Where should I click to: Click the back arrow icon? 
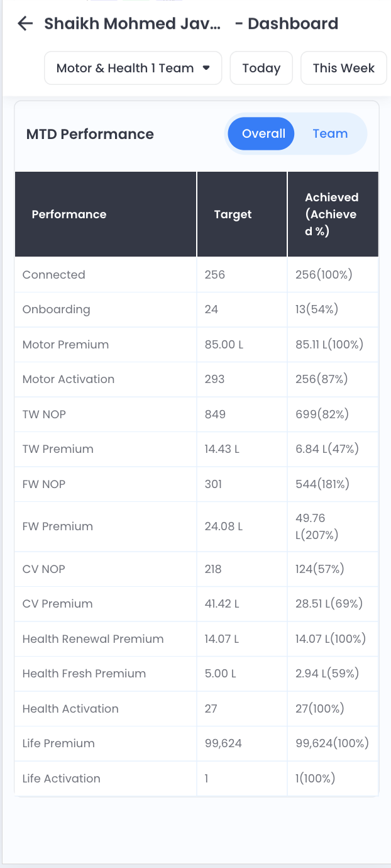tap(25, 24)
